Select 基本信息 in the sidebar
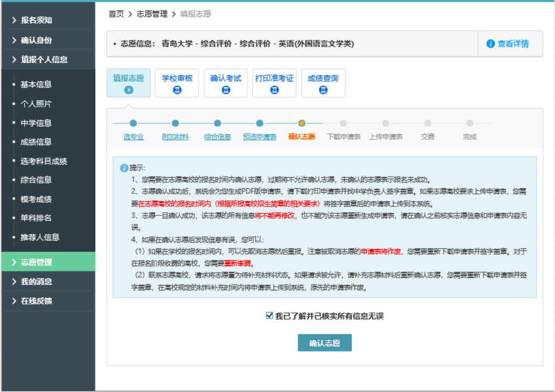555x392 pixels. [x=36, y=84]
